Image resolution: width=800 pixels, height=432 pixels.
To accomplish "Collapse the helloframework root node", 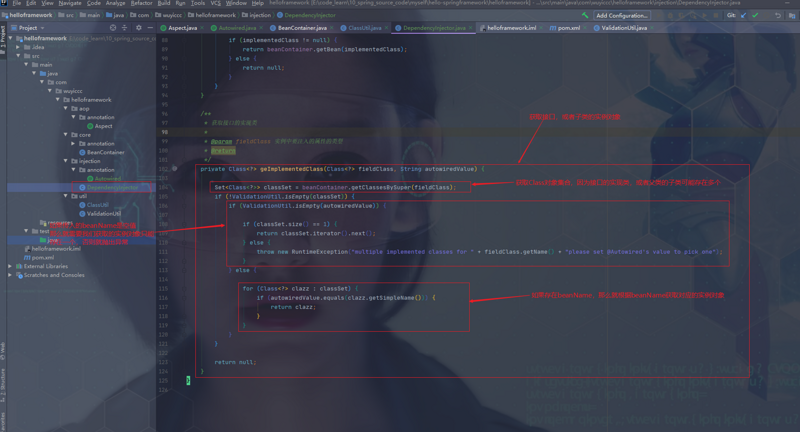I will [11, 38].
